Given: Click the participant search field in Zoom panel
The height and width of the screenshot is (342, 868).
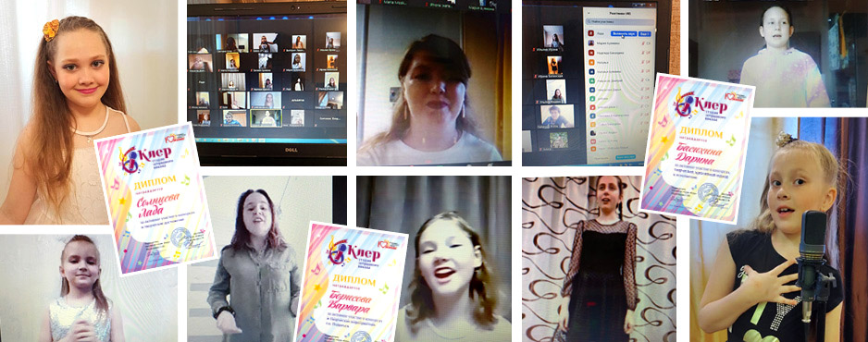Looking at the screenshot, I should (620, 21).
